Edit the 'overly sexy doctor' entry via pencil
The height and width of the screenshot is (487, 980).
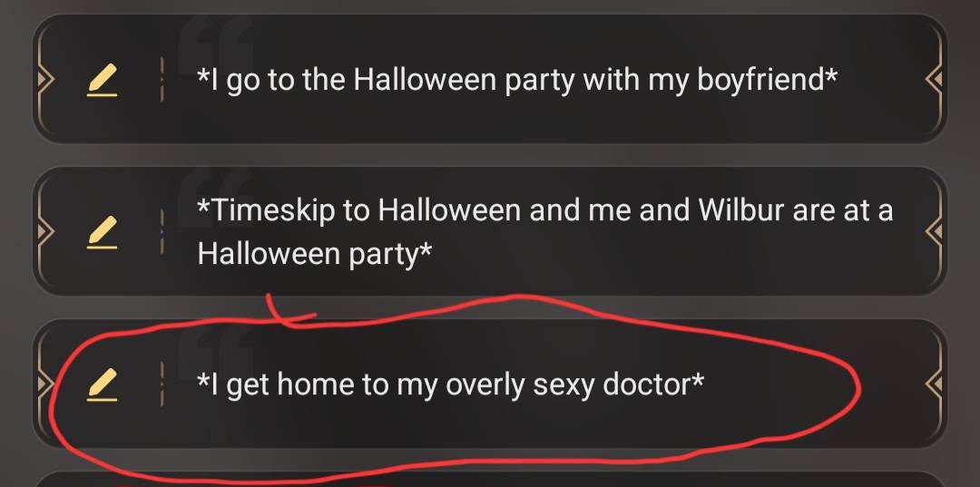[x=102, y=384]
